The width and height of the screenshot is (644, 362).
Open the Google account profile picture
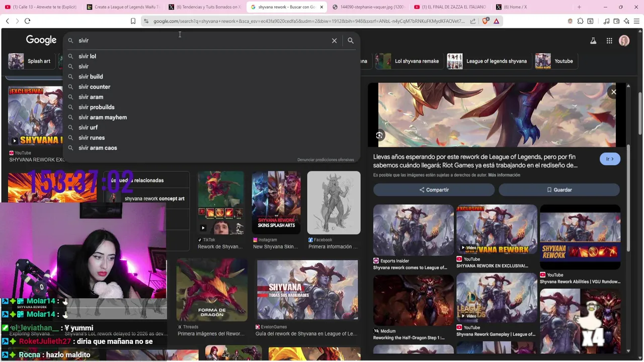point(624,41)
